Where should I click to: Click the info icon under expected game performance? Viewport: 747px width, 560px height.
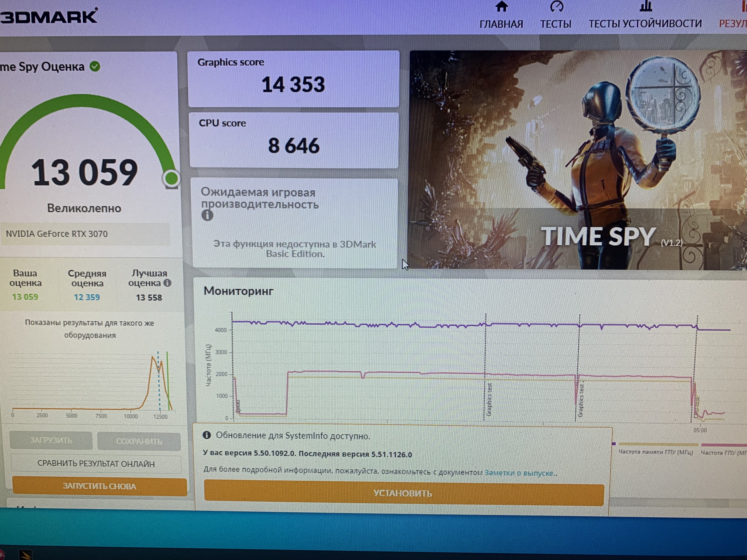pyautogui.click(x=207, y=215)
